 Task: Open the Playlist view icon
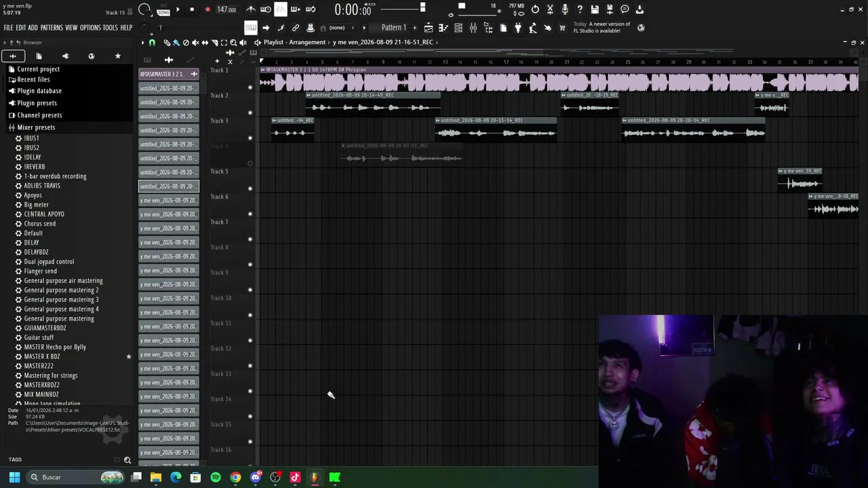coord(429,28)
